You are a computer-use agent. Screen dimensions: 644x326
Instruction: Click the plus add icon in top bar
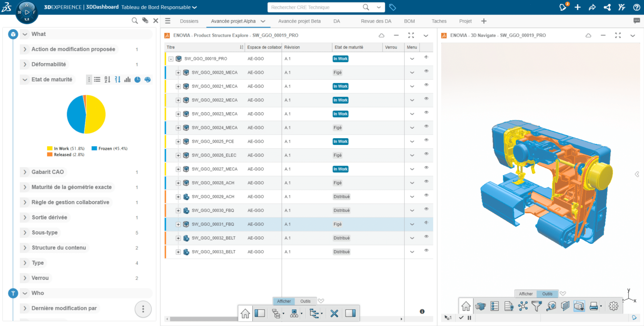(x=578, y=7)
